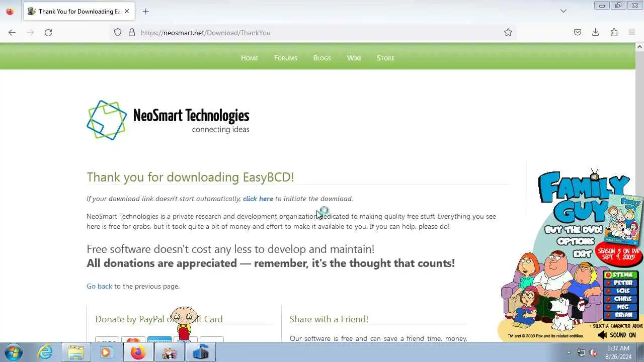Go back one page in Firefox
Image resolution: width=644 pixels, height=362 pixels.
(12, 32)
